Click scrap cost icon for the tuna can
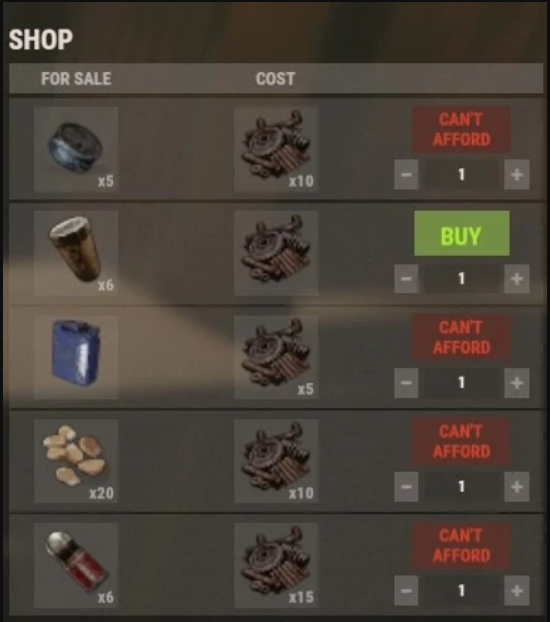This screenshot has width=550, height=622. [276, 149]
